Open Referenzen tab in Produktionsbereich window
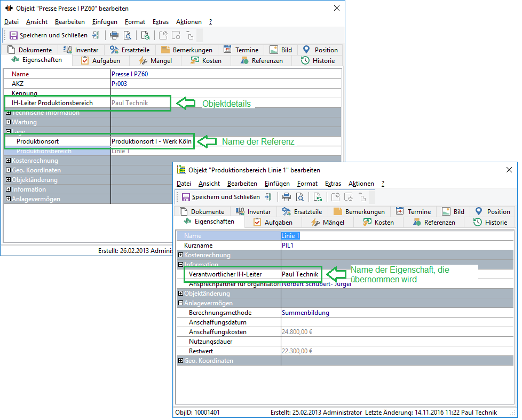 click(x=434, y=223)
